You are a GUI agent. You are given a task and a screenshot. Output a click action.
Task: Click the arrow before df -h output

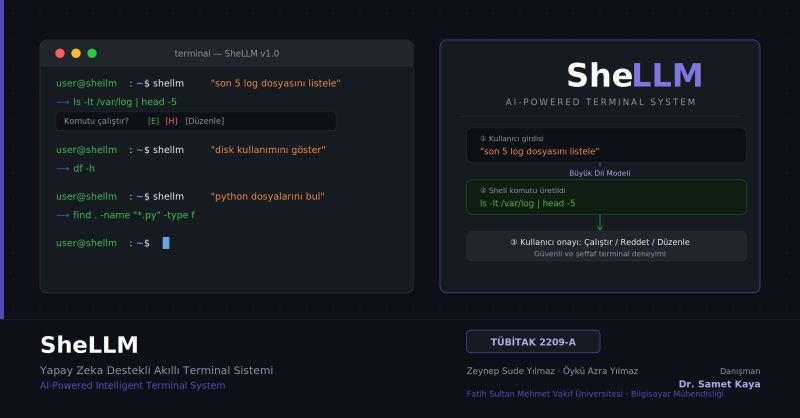63,169
